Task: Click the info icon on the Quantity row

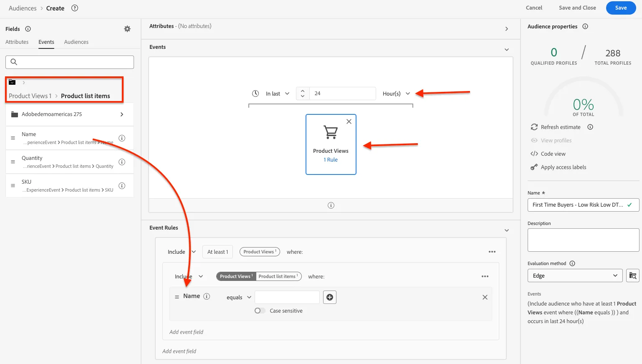Action: [x=122, y=162]
